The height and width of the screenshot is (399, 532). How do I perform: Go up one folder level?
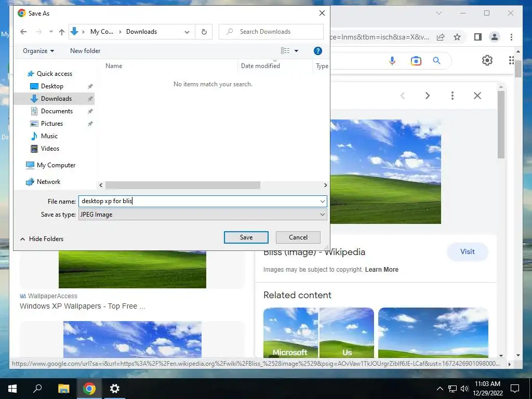pyautogui.click(x=62, y=32)
